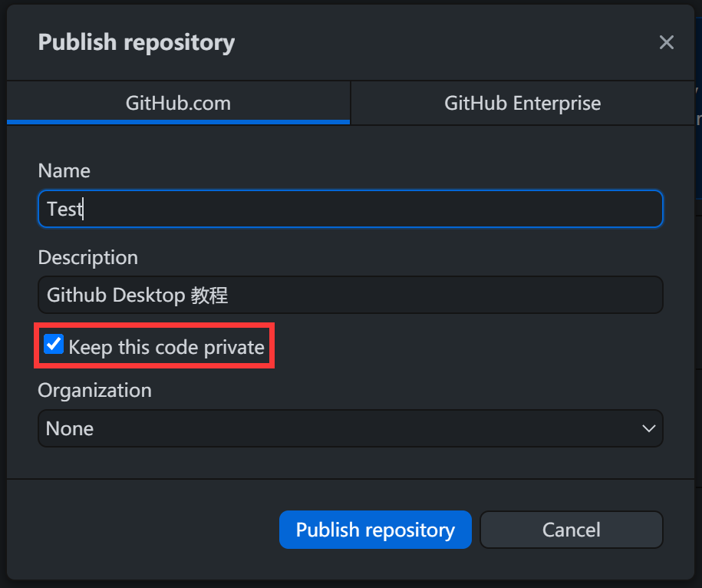This screenshot has width=702, height=588.
Task: Click the Publish repository button
Action: pyautogui.click(x=375, y=530)
